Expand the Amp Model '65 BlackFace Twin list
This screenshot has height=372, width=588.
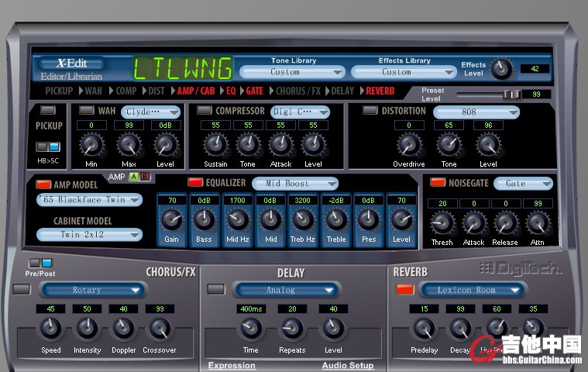coord(90,200)
